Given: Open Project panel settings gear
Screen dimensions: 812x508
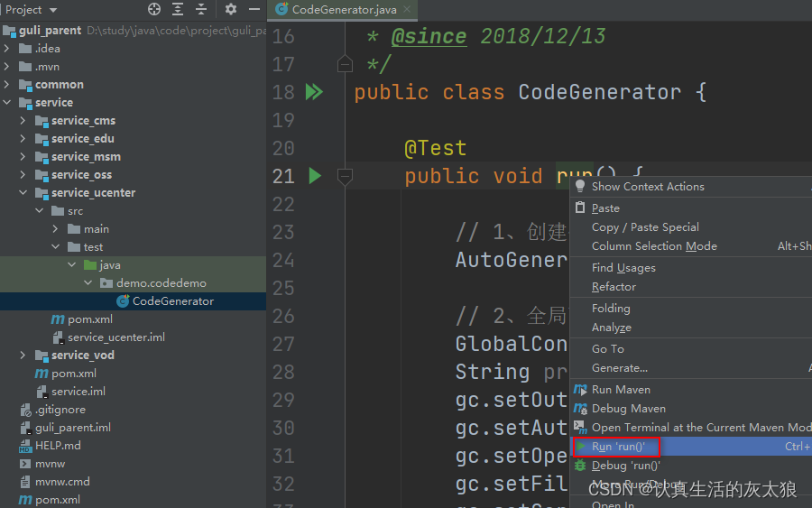Looking at the screenshot, I should pyautogui.click(x=230, y=9).
